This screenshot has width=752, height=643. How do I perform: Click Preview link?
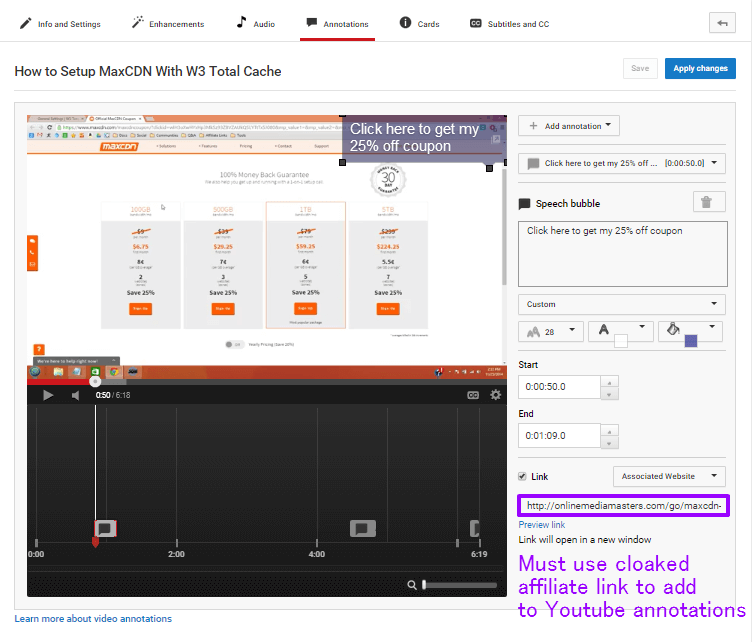click(x=541, y=525)
